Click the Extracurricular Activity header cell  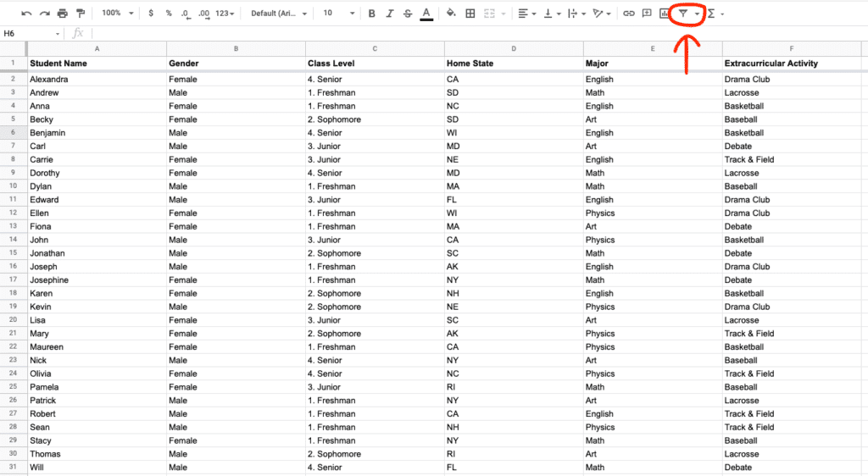(x=792, y=63)
